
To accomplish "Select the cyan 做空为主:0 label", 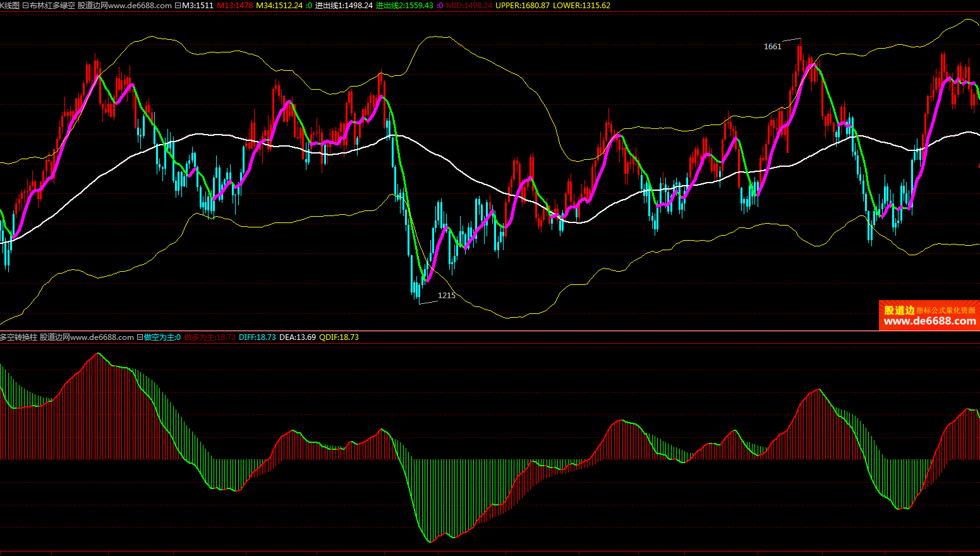I will [x=162, y=337].
